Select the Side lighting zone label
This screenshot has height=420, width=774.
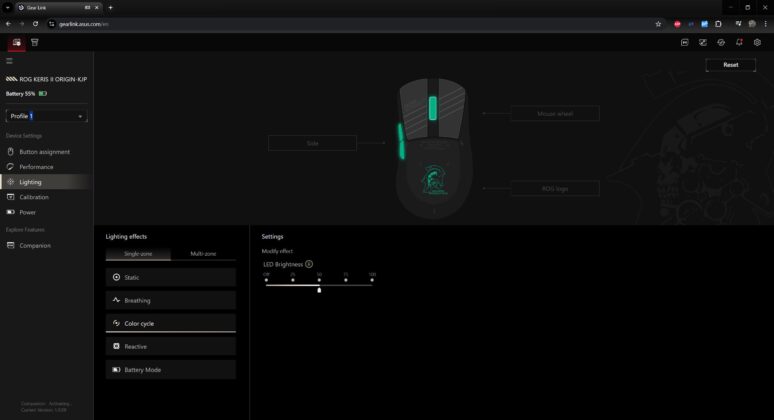pos(312,143)
